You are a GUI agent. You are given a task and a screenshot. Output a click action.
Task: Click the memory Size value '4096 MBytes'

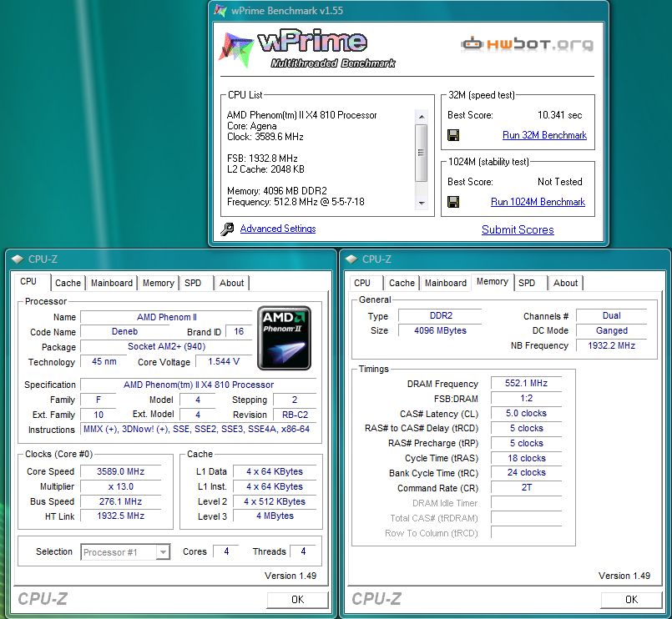click(x=440, y=330)
